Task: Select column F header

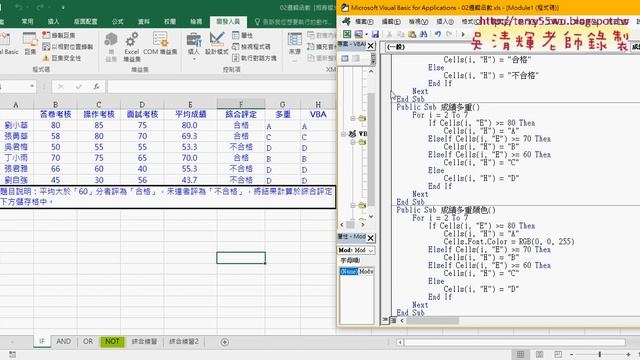Action: [241, 104]
